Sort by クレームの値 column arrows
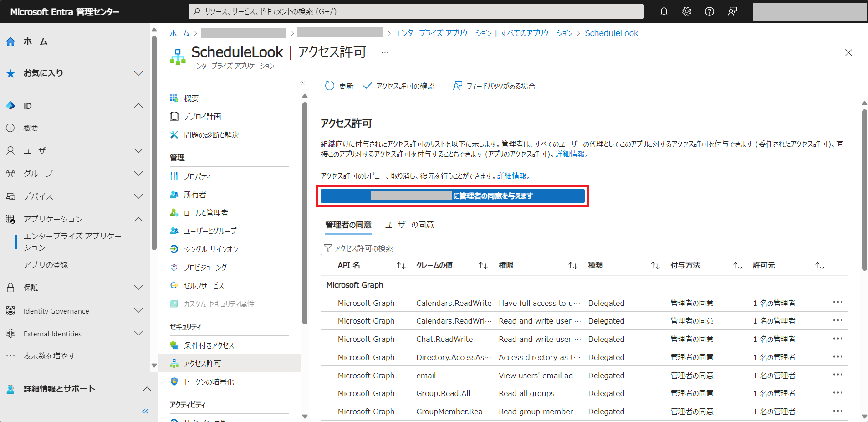The height and width of the screenshot is (422, 868). point(483,266)
